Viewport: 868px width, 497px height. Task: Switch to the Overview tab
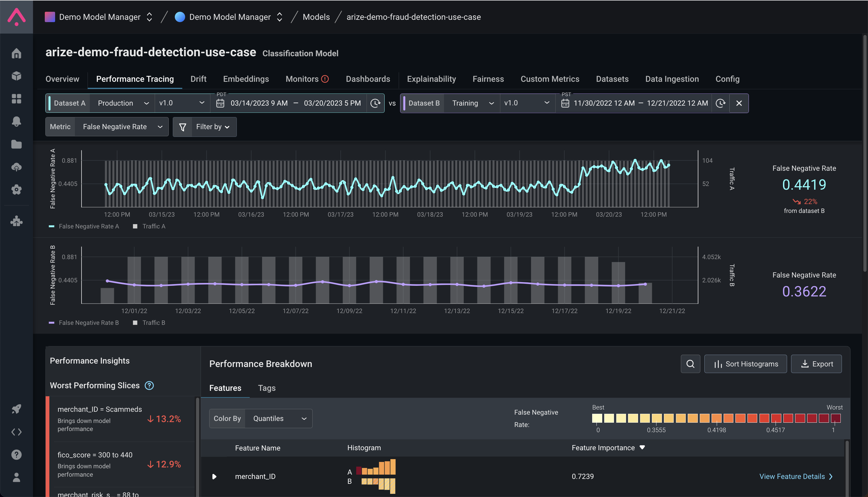(x=62, y=79)
